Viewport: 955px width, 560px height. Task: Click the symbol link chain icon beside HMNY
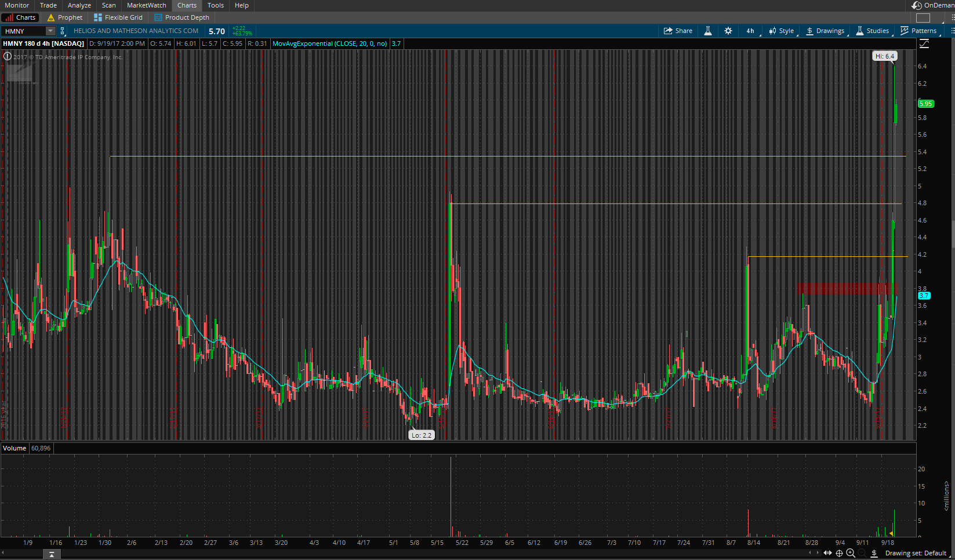(63, 31)
